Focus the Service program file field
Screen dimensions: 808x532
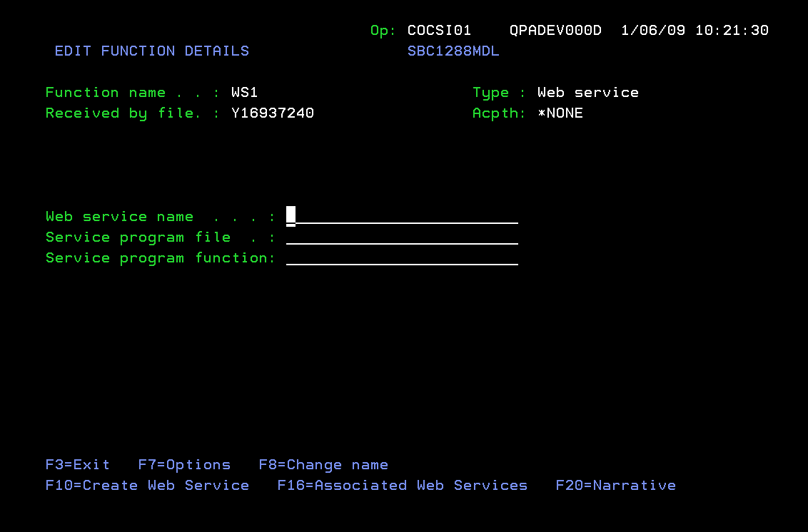point(402,237)
